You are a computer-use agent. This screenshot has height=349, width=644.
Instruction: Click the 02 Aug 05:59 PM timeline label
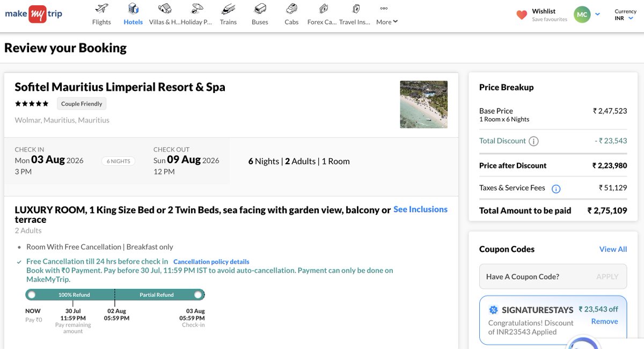point(117,315)
